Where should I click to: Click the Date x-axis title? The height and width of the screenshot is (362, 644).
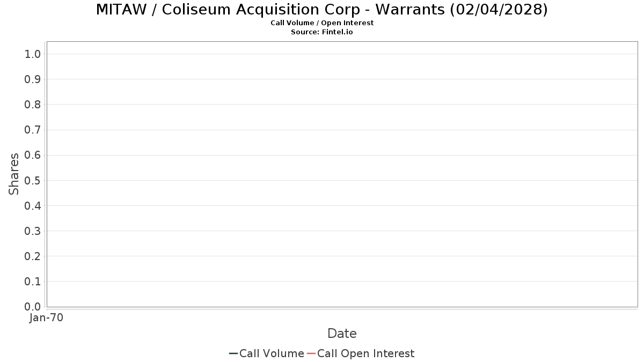(342, 334)
